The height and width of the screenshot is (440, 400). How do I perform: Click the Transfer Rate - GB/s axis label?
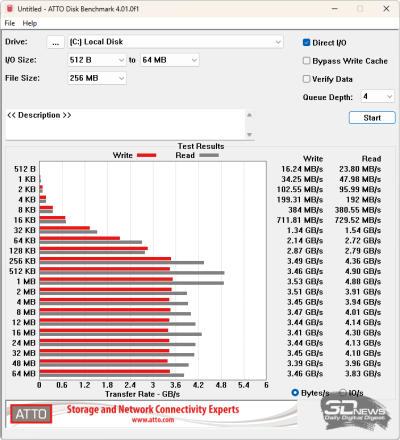[x=143, y=394]
